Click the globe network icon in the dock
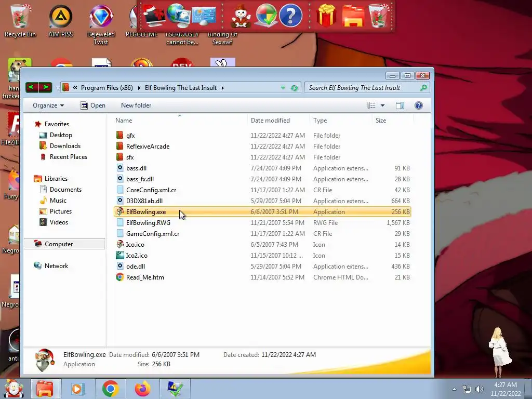Image resolution: width=532 pixels, height=399 pixels. [179, 16]
